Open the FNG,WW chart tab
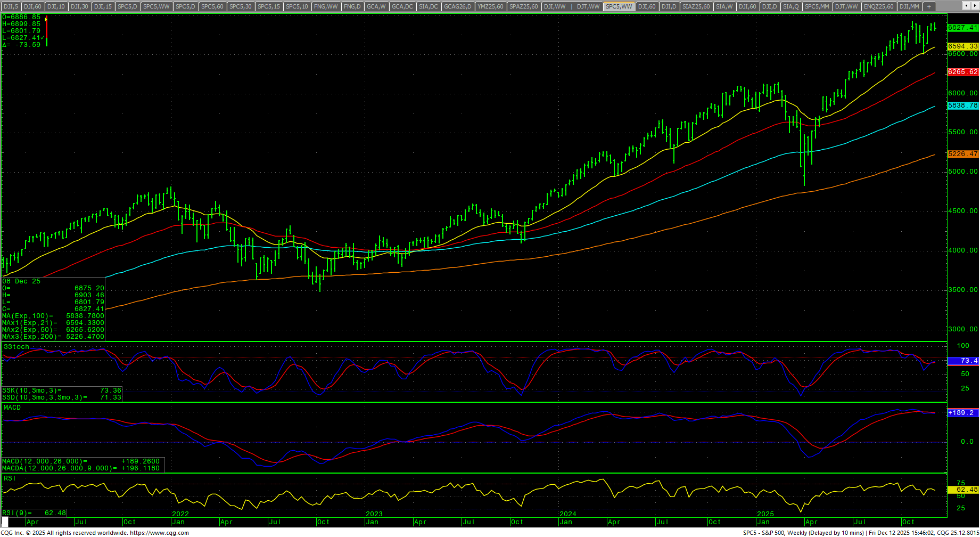The width and height of the screenshot is (980, 537). (x=326, y=6)
